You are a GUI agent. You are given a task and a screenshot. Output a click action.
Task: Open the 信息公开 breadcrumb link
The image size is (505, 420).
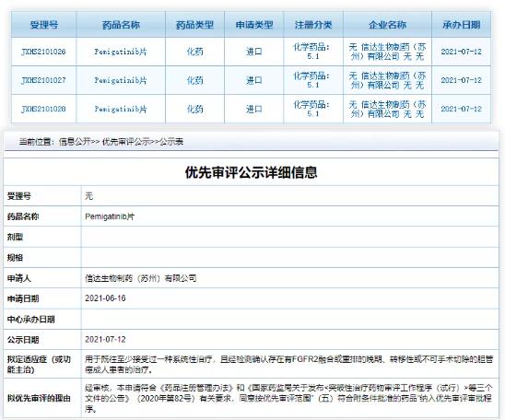(x=75, y=142)
